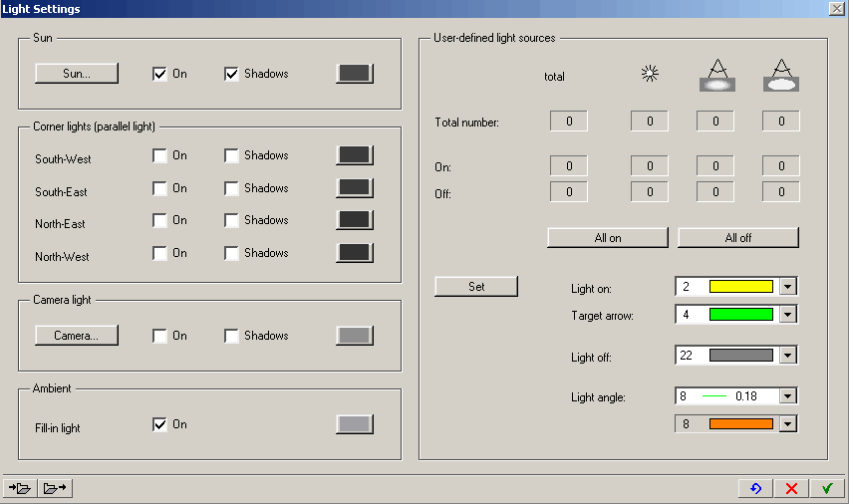Image resolution: width=849 pixels, height=504 pixels.
Task: Click the Sun color swatch
Action: coord(355,74)
